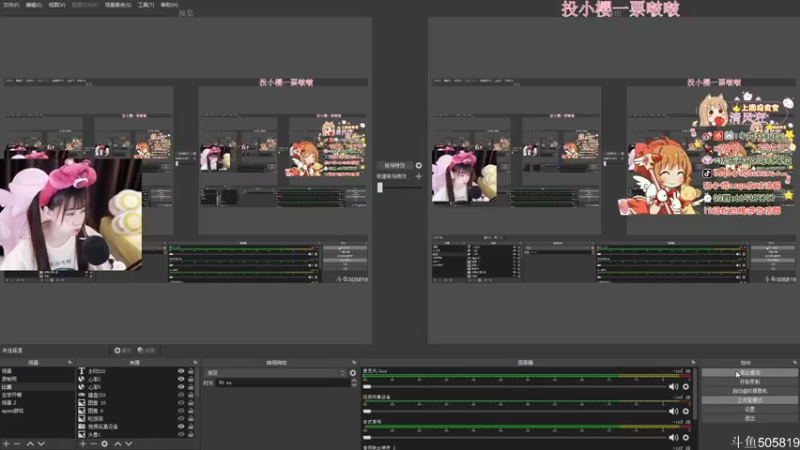Lock the 心率2 source
The image size is (800, 450).
191,379
